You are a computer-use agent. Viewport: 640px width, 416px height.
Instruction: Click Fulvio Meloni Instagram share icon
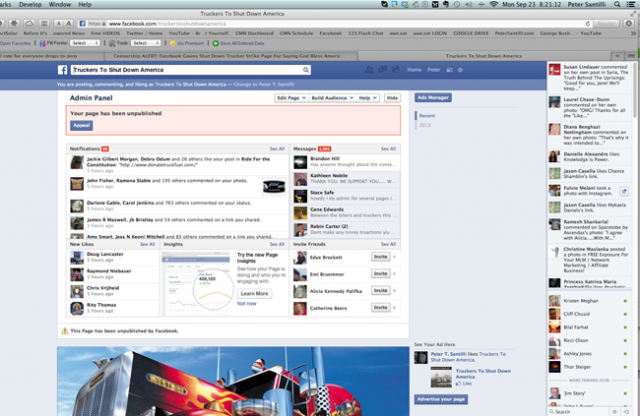[x=624, y=191]
